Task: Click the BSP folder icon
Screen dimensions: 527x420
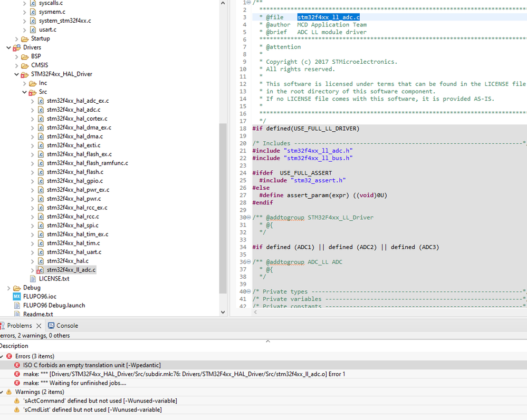Action: 25,56
